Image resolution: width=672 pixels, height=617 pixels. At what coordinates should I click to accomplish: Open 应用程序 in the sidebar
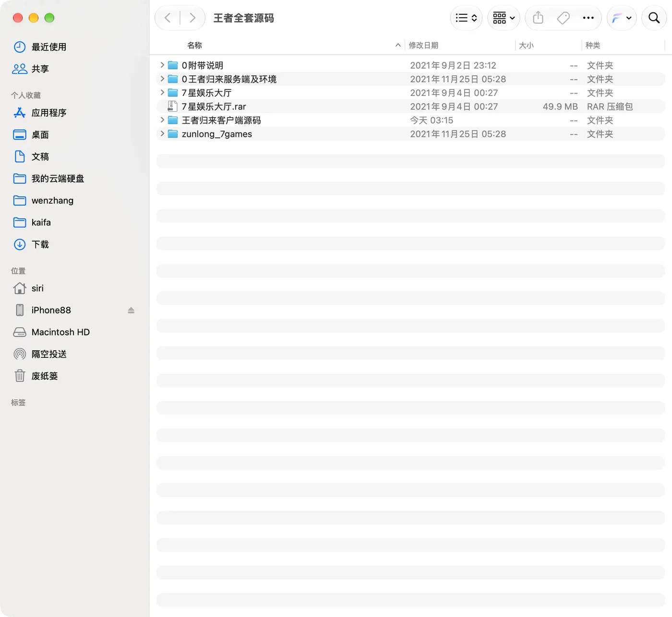pyautogui.click(x=49, y=113)
